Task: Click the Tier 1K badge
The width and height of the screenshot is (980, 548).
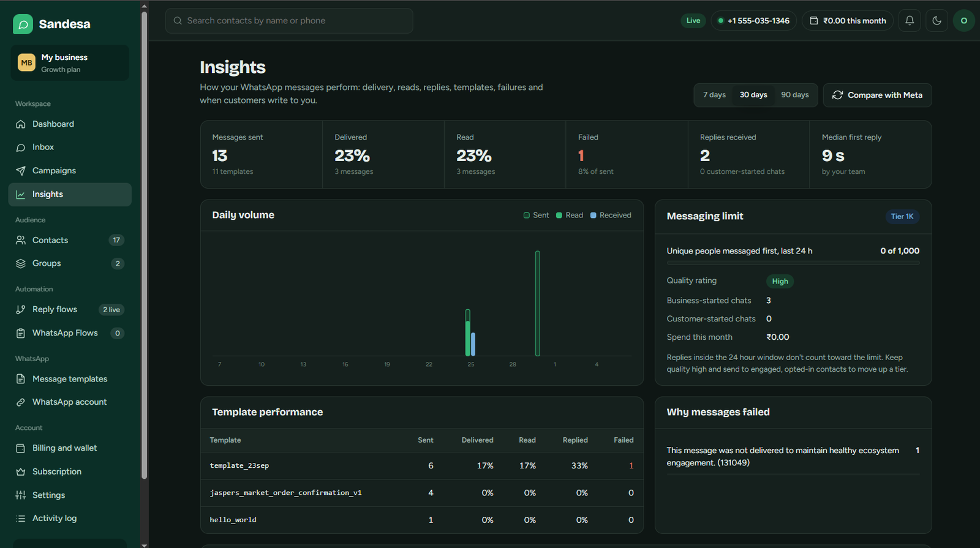Action: tap(902, 217)
